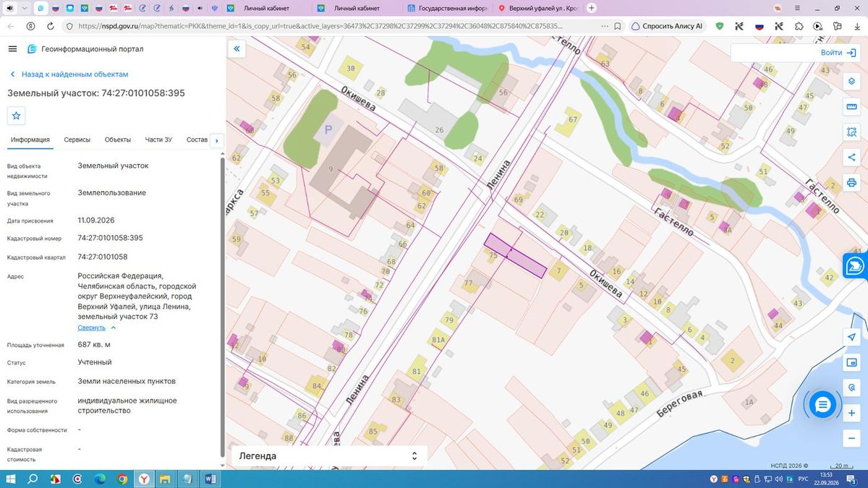868x488 pixels.
Task: Click cadastral number 74:27:0101058:395 value
Action: [x=110, y=238]
